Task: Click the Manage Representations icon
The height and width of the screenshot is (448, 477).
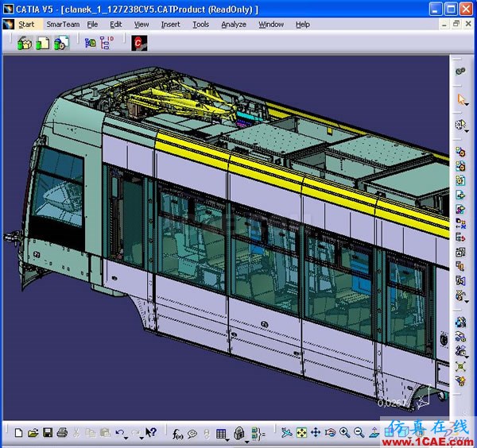Action: click(460, 280)
